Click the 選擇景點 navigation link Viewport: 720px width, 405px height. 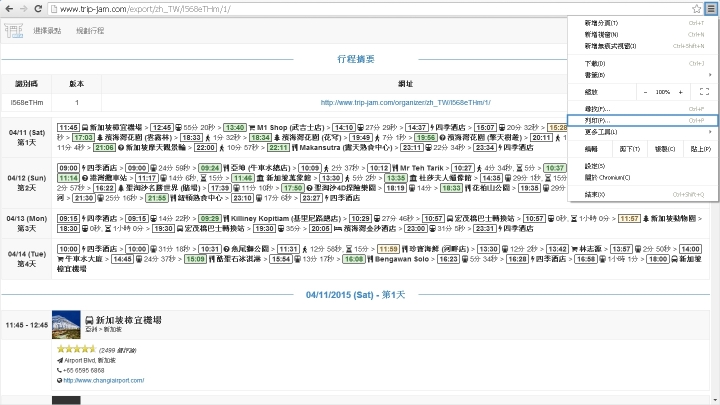[47, 31]
